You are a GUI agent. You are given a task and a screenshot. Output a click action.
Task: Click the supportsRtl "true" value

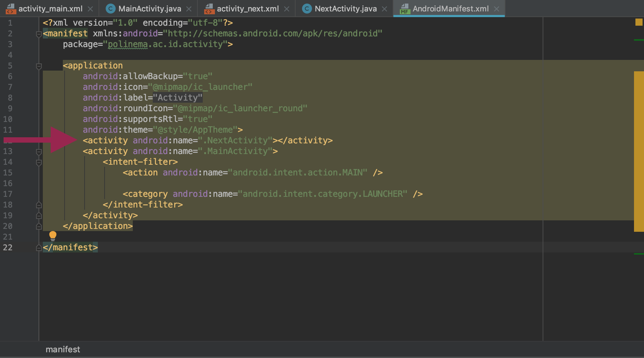[198, 119]
